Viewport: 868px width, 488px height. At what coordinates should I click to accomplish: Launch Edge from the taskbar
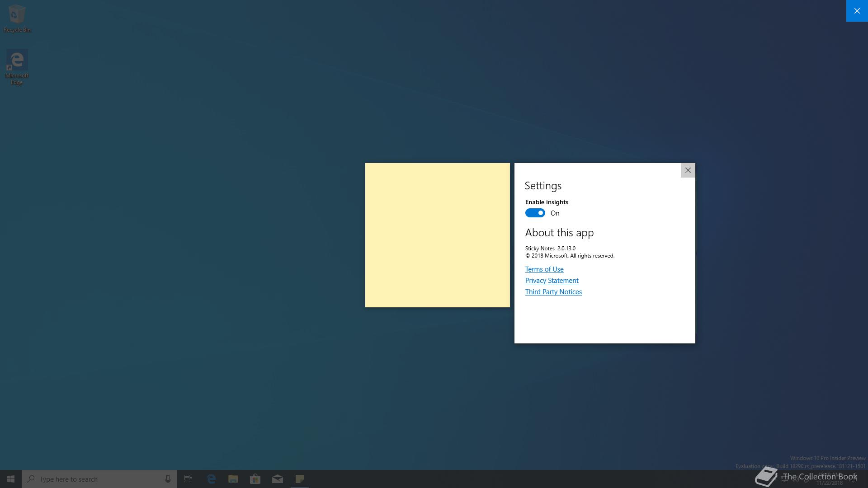211,479
